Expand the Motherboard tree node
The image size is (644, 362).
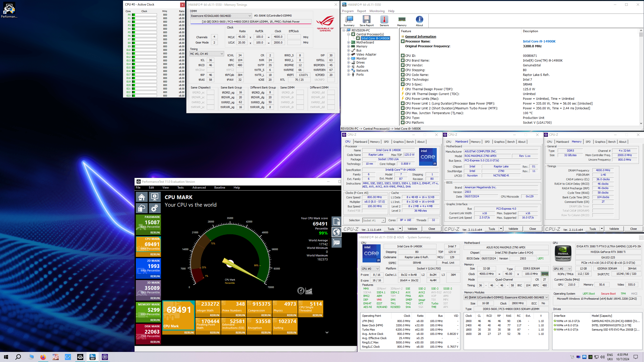click(x=349, y=42)
